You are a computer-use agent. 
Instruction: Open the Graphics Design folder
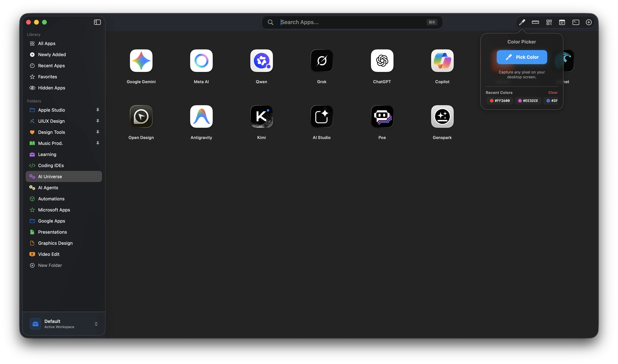[x=64, y=243]
